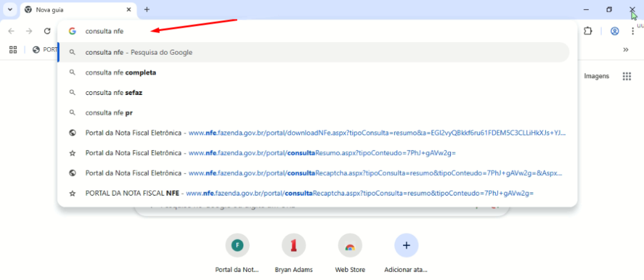Open a new tab with the plus button
The width and height of the screenshot is (644, 280).
pos(147,9)
